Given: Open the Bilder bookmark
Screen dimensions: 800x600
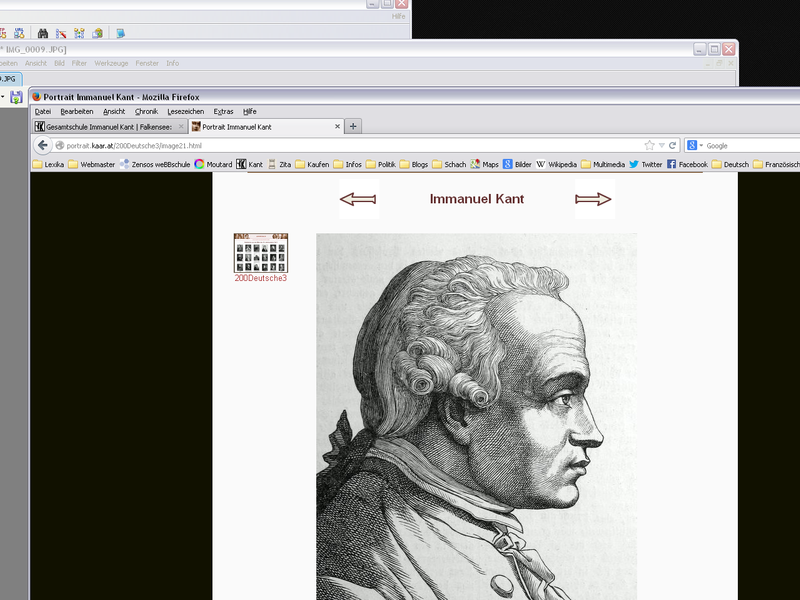Looking at the screenshot, I should coord(517,164).
